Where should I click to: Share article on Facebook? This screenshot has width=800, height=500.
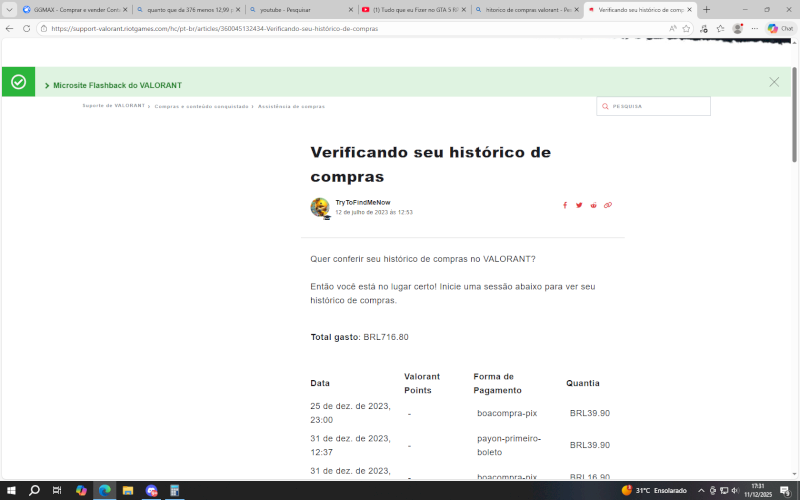(565, 205)
